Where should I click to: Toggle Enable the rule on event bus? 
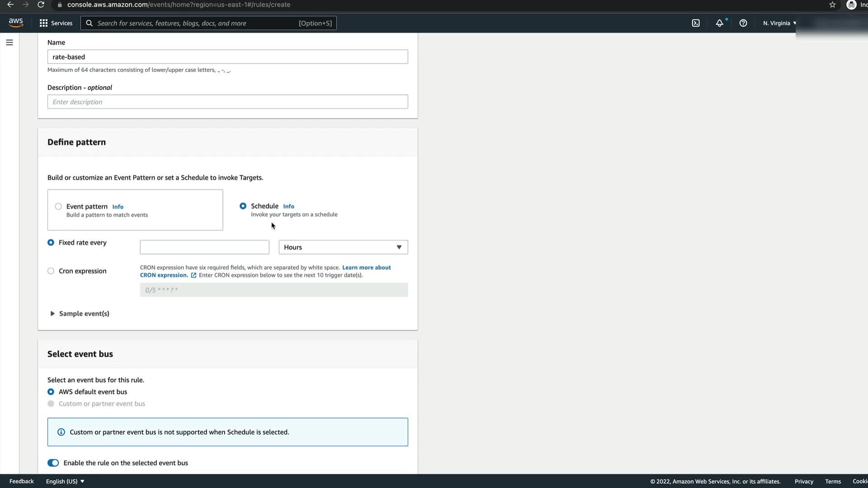(x=53, y=463)
